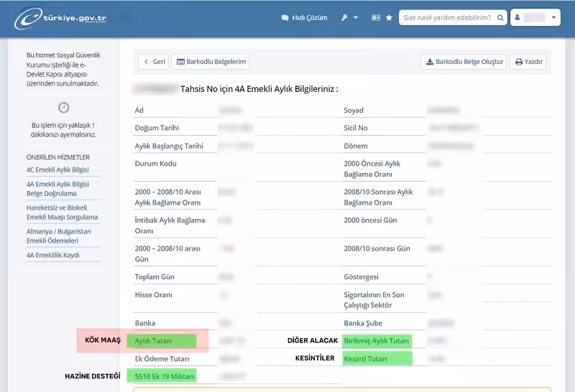This screenshot has width=575, height=392.
Task: Click the green highlighted Aylık Tutarı label
Action: pyautogui.click(x=161, y=340)
